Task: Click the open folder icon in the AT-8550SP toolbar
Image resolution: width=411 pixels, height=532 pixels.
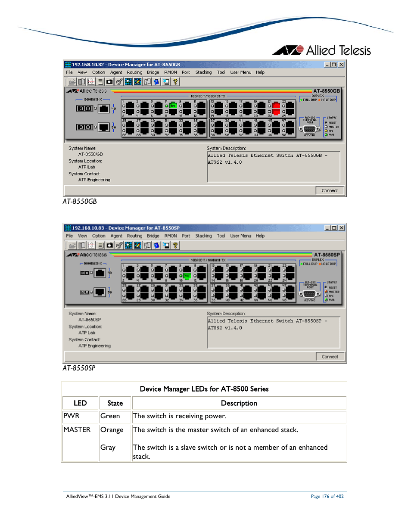Action: point(72,245)
